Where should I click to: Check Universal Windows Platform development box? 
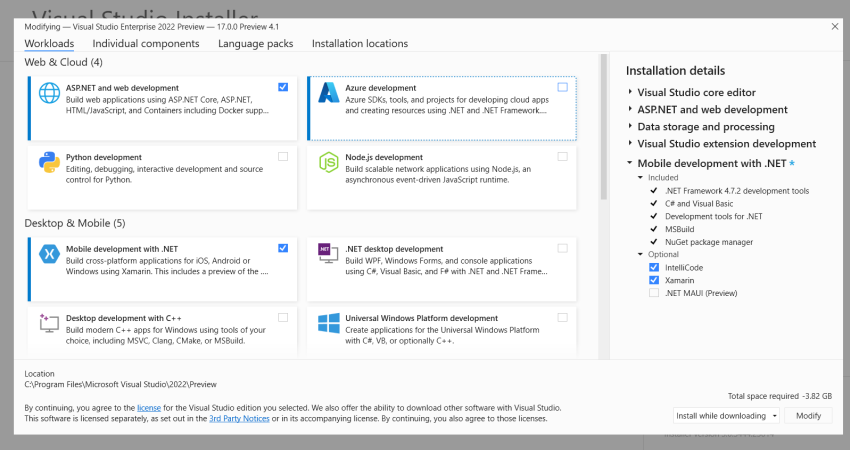[563, 317]
